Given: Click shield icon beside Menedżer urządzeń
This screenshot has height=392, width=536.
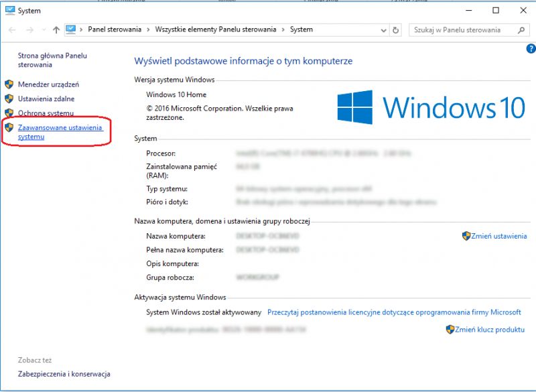Looking at the screenshot, I should (9, 84).
